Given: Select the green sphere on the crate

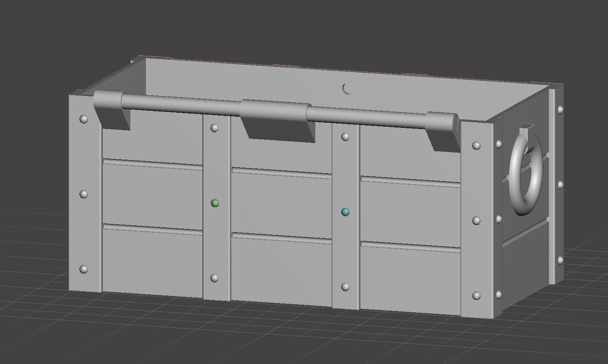Looking at the screenshot, I should (215, 203).
